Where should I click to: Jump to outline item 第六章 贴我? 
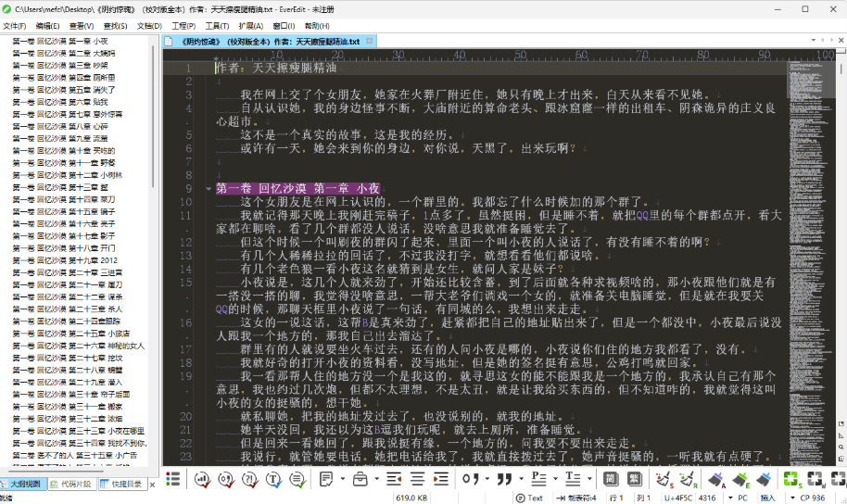tap(60, 102)
